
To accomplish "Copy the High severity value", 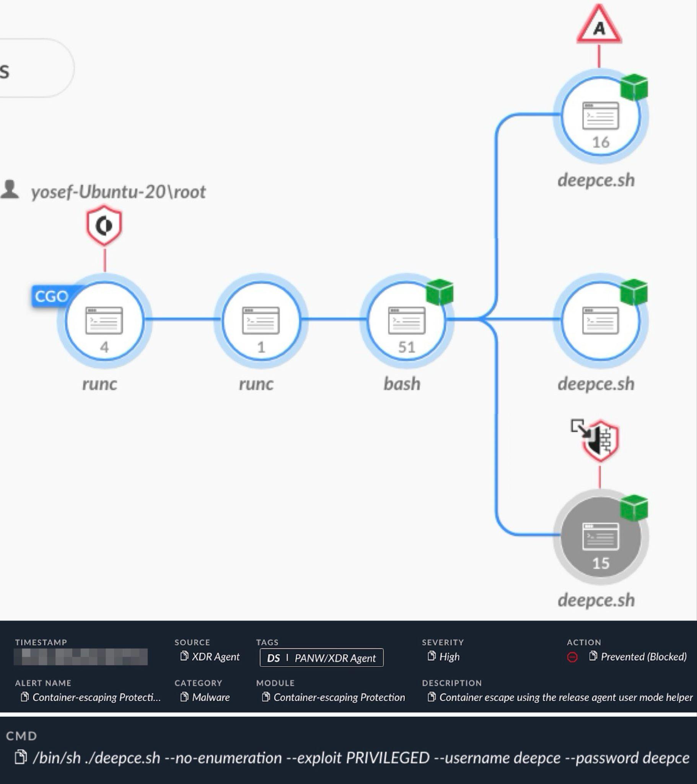I will click(x=431, y=656).
